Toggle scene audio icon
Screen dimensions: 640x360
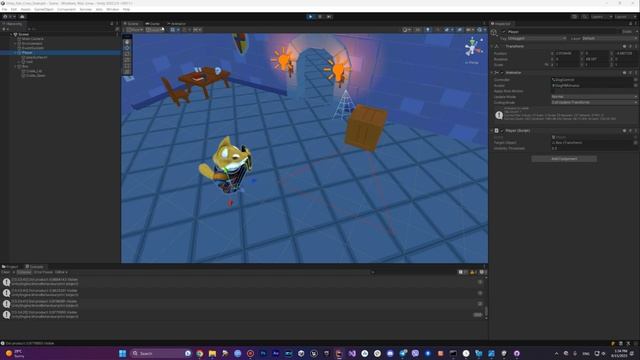437,29
